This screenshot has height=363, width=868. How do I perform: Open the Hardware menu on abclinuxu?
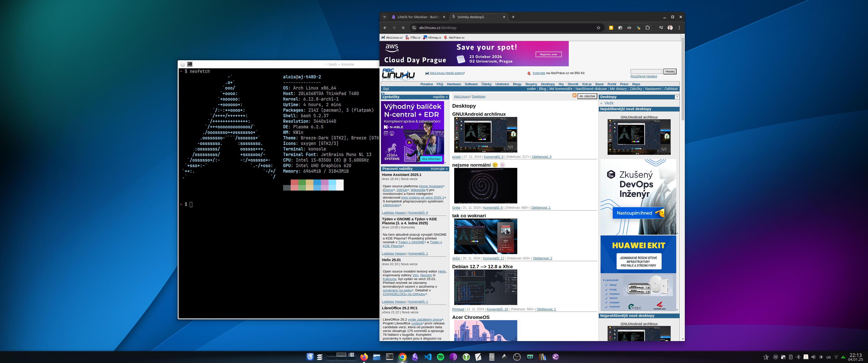[453, 84]
